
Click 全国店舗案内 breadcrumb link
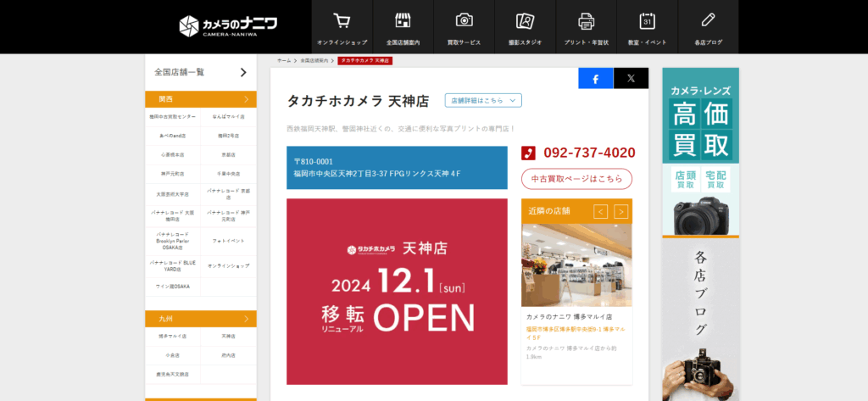(x=314, y=60)
